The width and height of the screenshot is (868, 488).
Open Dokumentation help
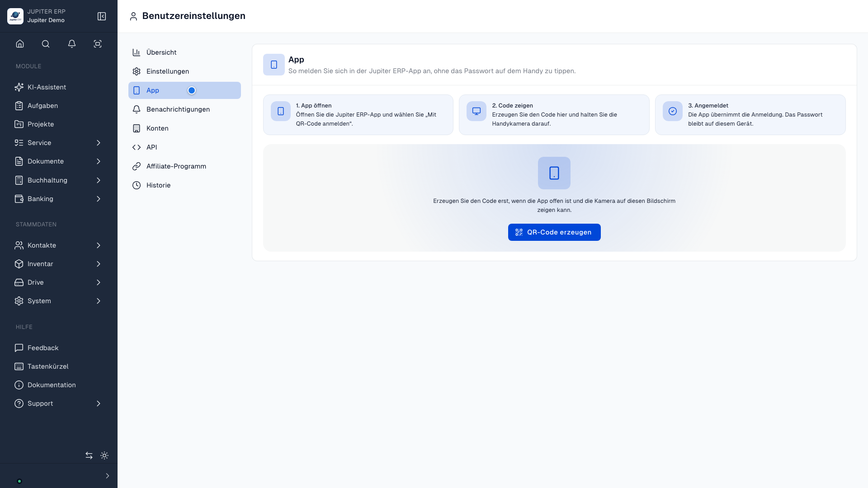tap(59, 385)
